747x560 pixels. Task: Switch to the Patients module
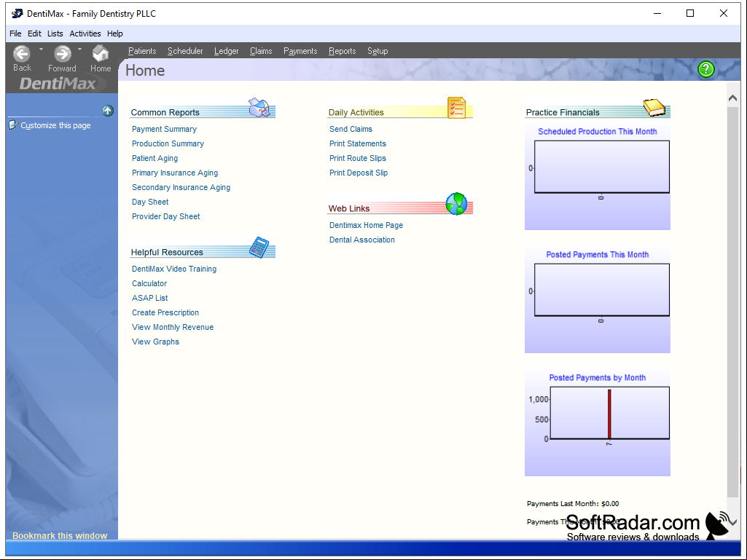coord(142,51)
